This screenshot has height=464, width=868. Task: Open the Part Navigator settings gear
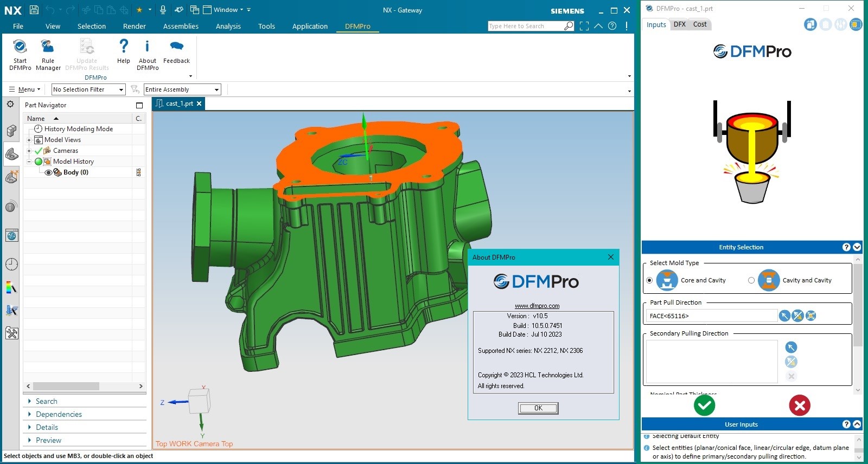(x=10, y=104)
